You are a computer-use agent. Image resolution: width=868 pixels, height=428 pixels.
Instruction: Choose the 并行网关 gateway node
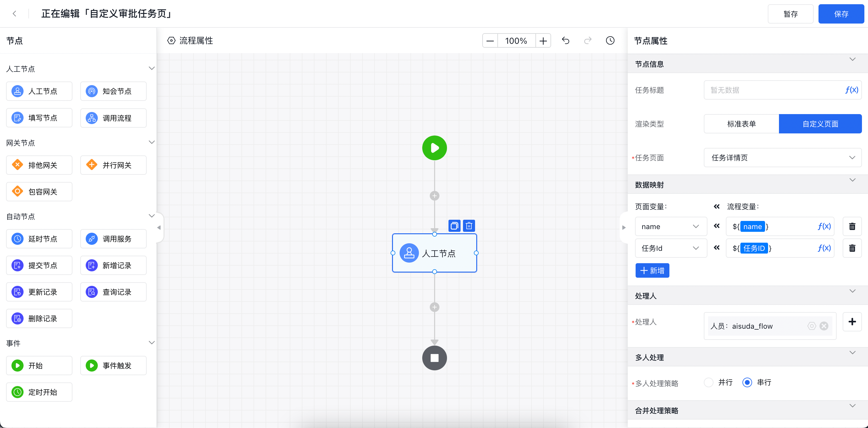pos(113,165)
